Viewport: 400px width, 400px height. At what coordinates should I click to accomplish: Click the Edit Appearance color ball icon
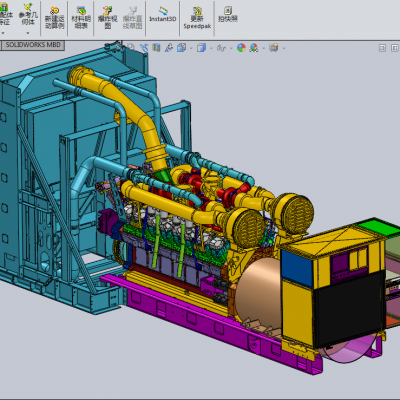coord(241,48)
